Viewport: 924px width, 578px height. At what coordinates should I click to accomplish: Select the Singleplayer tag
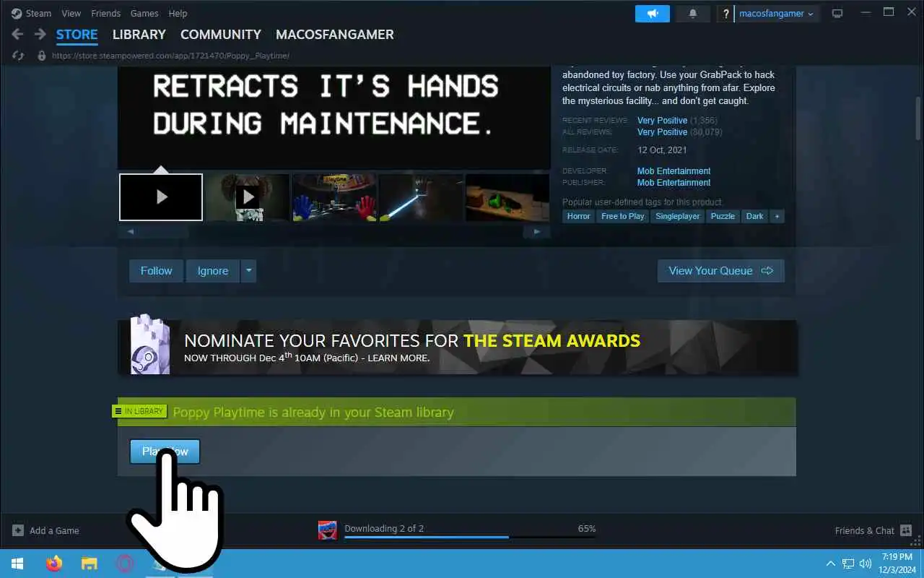678,216
